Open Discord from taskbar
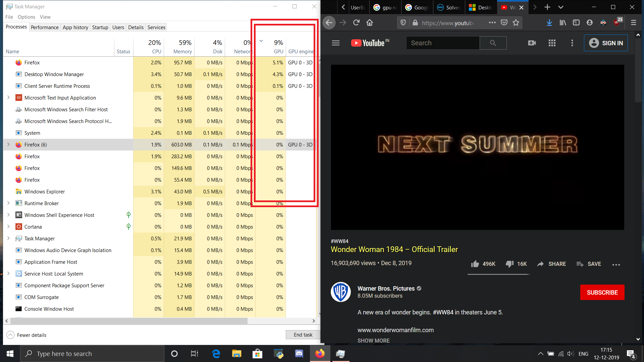 (x=299, y=354)
